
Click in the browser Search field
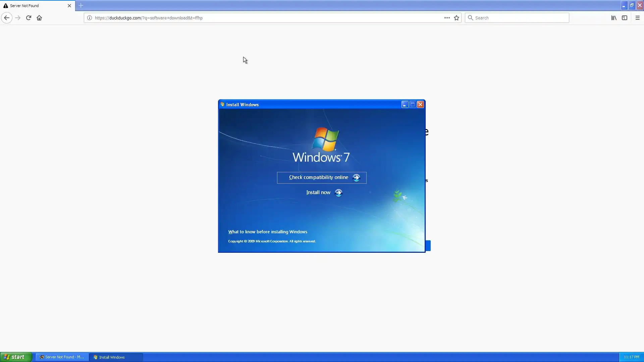[520, 18]
